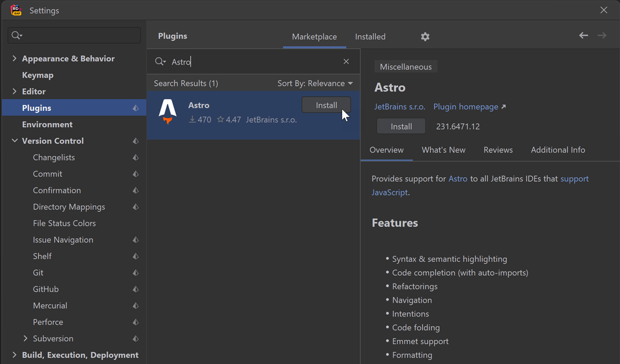
Task: Expand the Appearance & Behavior section
Action: 14,58
